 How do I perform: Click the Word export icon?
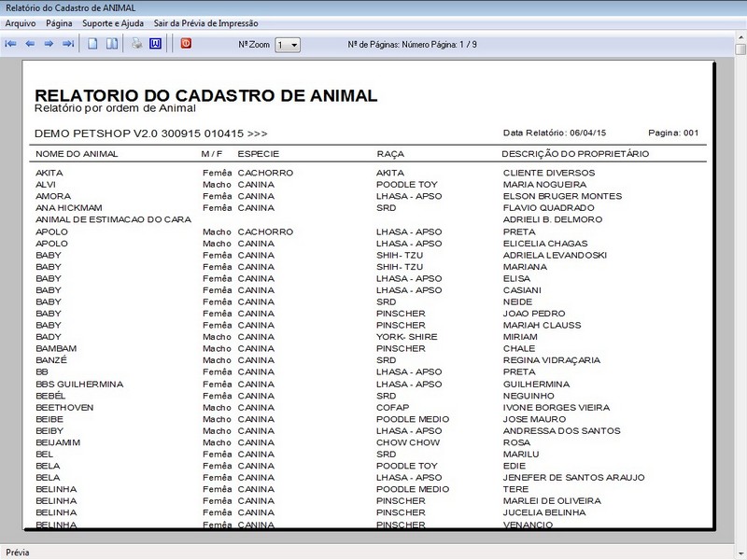155,44
